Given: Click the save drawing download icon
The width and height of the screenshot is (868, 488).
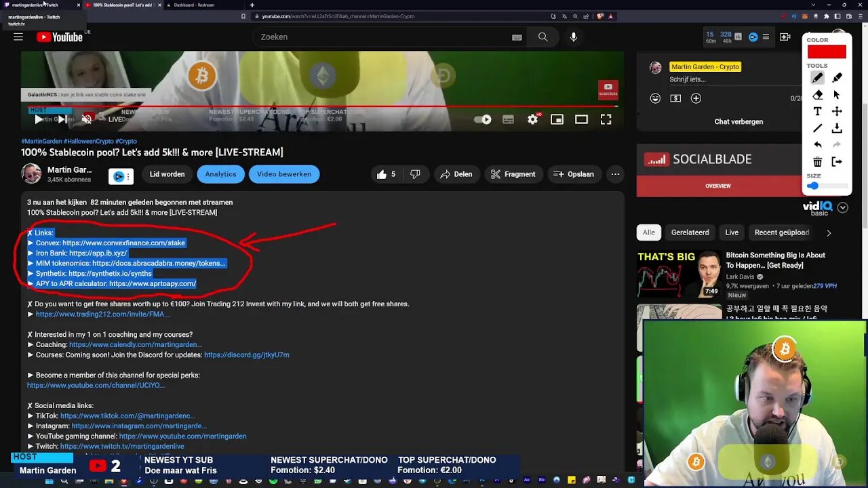Looking at the screenshot, I should click(837, 128).
